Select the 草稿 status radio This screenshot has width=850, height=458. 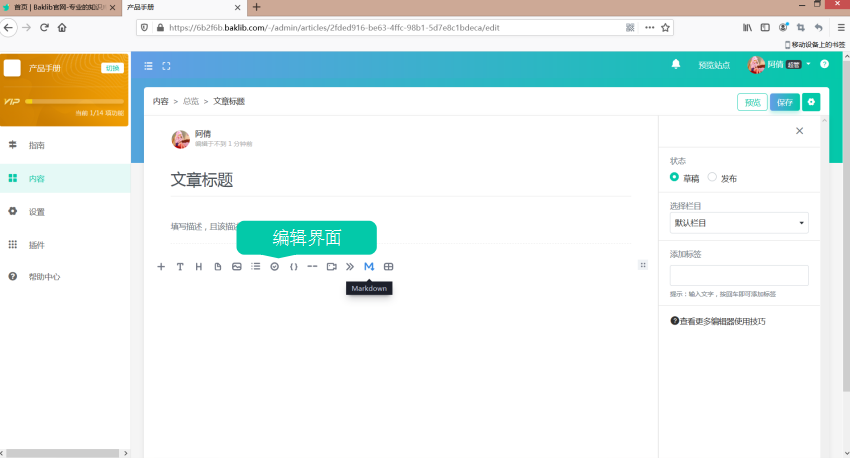pyautogui.click(x=674, y=177)
